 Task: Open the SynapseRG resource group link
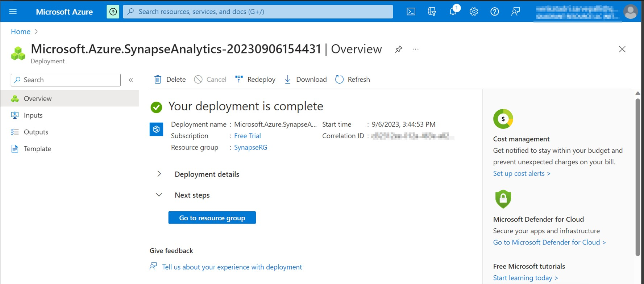pyautogui.click(x=250, y=147)
